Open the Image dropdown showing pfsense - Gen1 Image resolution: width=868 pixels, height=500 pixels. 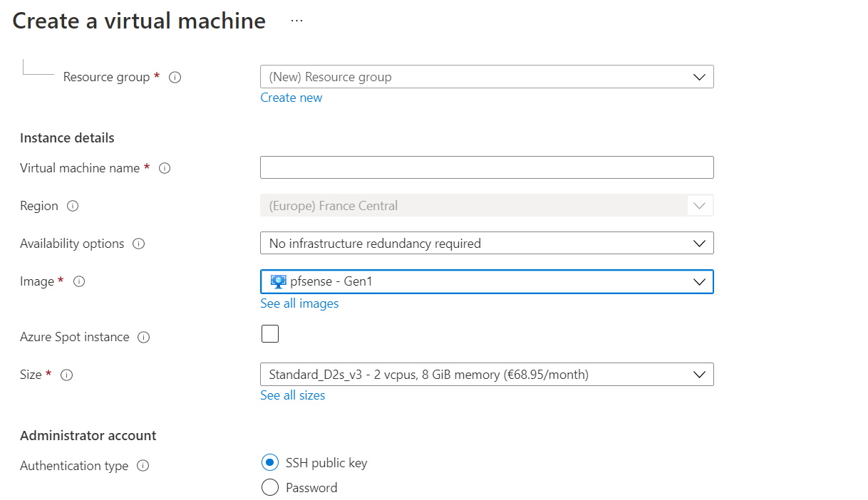click(487, 281)
